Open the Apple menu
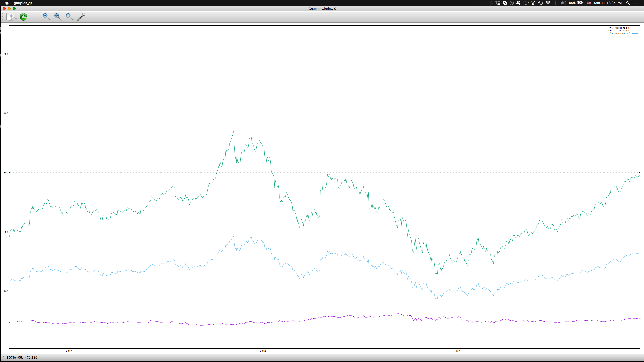The width and height of the screenshot is (644, 362). pyautogui.click(x=7, y=3)
